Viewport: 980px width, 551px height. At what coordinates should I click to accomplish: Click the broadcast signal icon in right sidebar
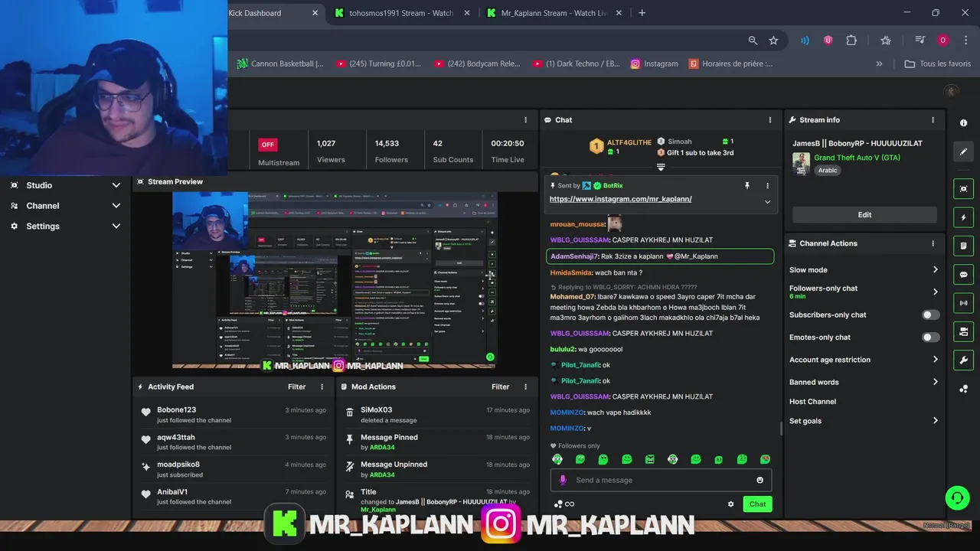click(963, 303)
